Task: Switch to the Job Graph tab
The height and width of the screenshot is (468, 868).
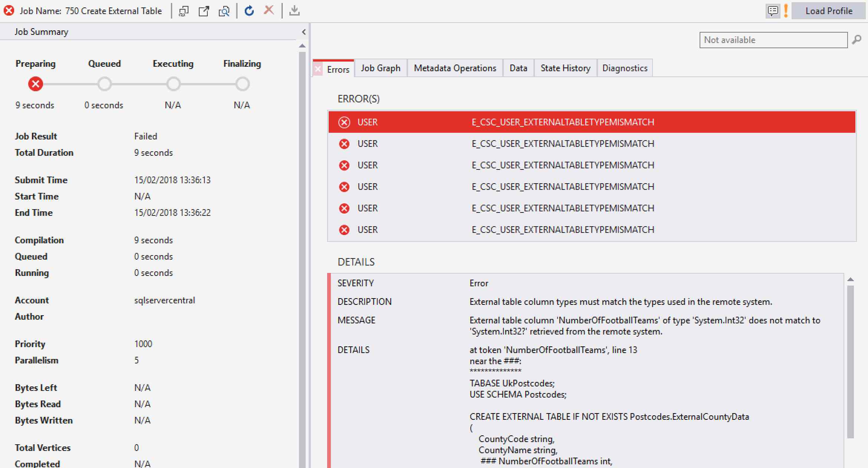Action: 381,68
